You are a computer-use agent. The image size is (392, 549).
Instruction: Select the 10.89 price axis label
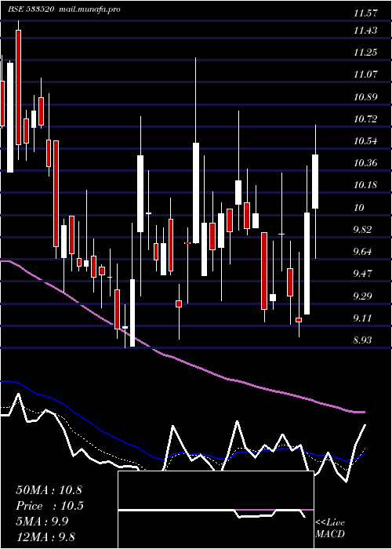365,97
